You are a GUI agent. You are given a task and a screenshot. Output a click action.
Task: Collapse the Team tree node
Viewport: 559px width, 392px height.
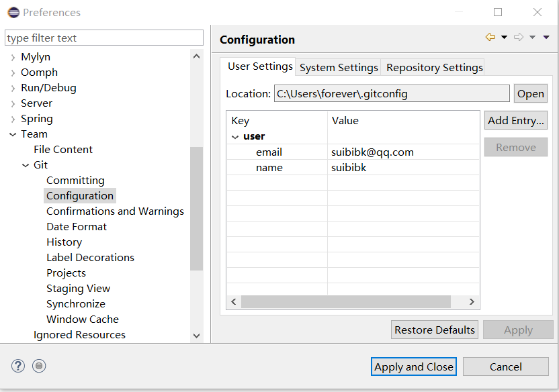[x=13, y=134]
